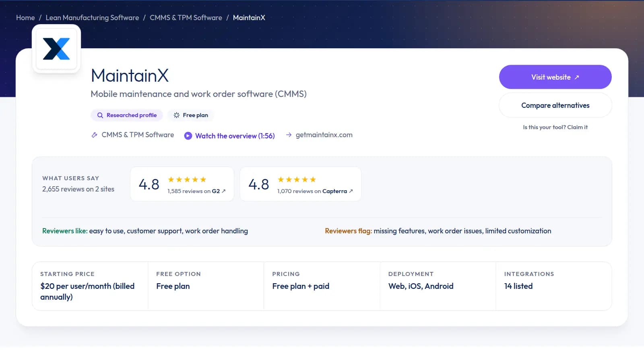Click Compare alternatives button

pos(555,105)
